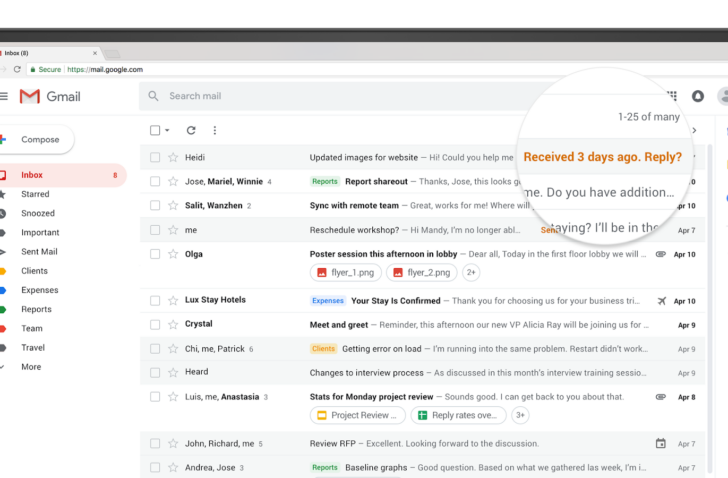
Task: Star the email from Olga
Action: coord(173,254)
